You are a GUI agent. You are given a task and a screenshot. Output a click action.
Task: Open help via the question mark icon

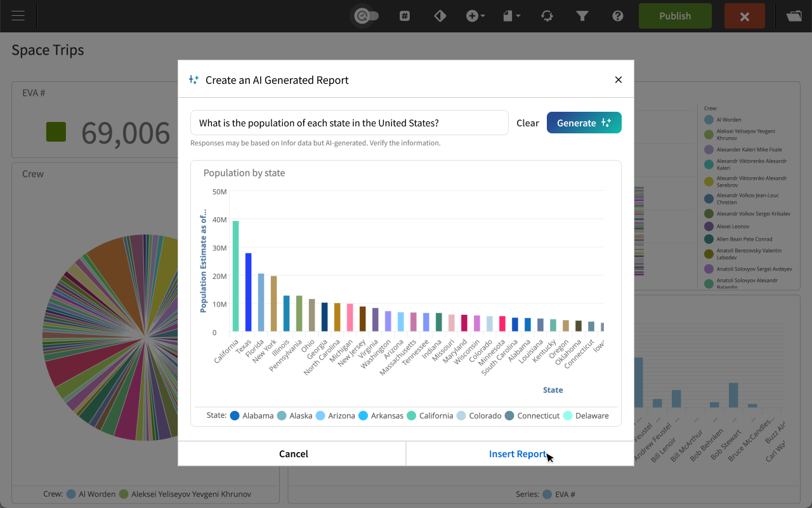tap(618, 16)
